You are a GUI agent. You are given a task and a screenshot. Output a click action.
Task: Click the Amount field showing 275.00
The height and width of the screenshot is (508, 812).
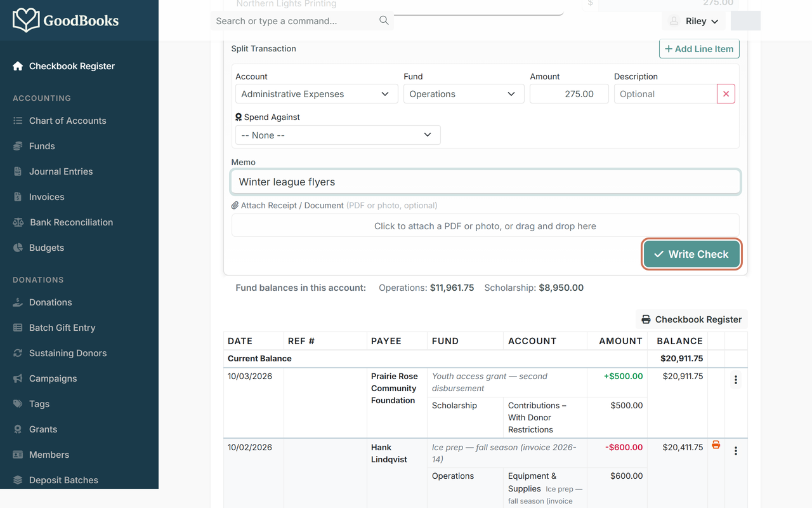[x=569, y=94]
